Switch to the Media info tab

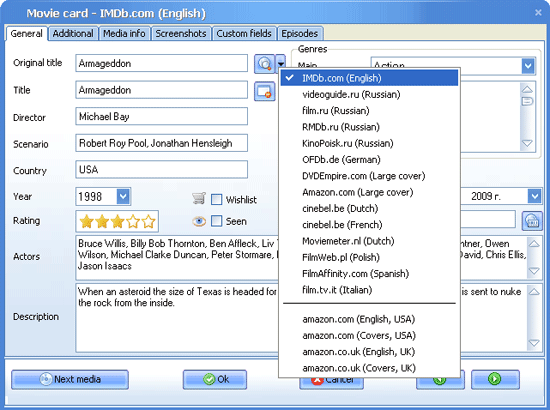coord(124,34)
